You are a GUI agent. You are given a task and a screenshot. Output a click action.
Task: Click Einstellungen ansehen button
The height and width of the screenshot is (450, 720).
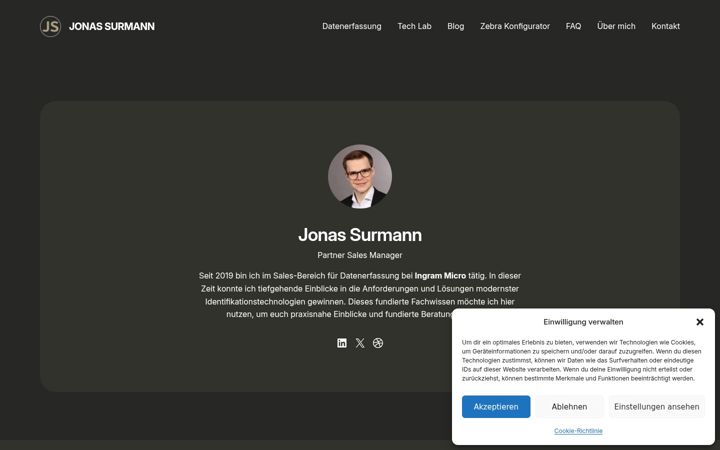tap(657, 406)
